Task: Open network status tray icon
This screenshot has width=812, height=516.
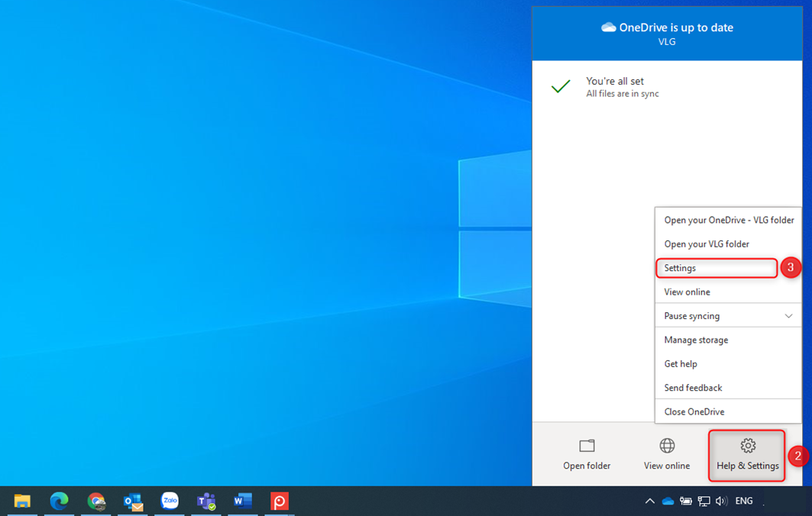Action: (x=704, y=501)
